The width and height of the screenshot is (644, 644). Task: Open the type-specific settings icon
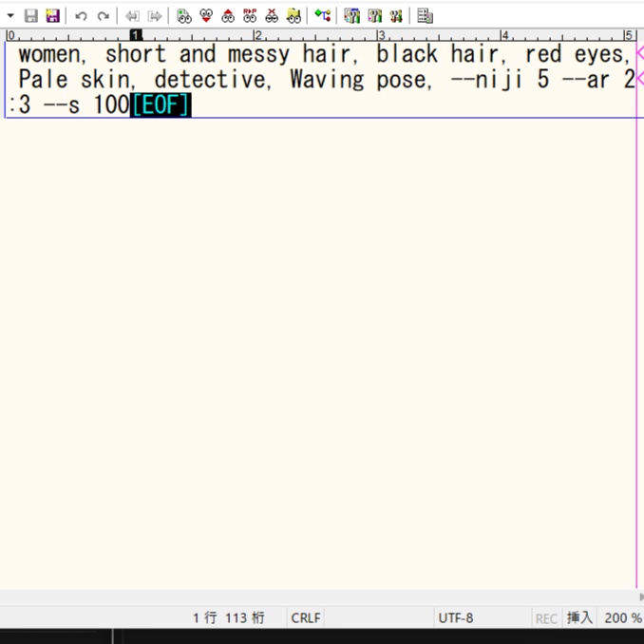pyautogui.click(x=374, y=16)
